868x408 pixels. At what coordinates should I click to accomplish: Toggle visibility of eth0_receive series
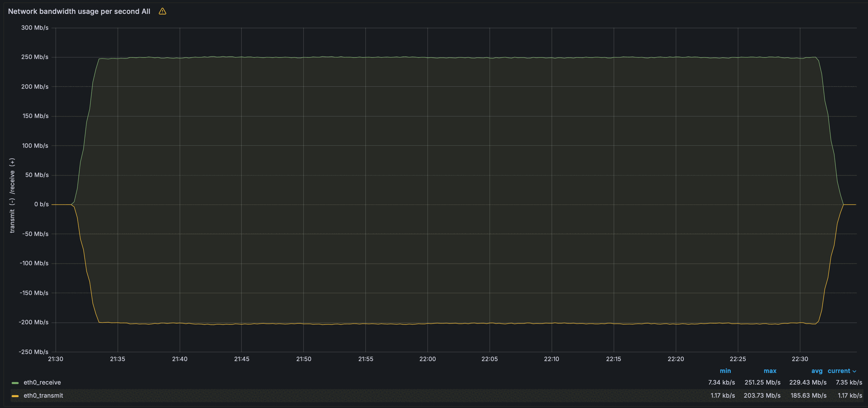click(x=42, y=383)
